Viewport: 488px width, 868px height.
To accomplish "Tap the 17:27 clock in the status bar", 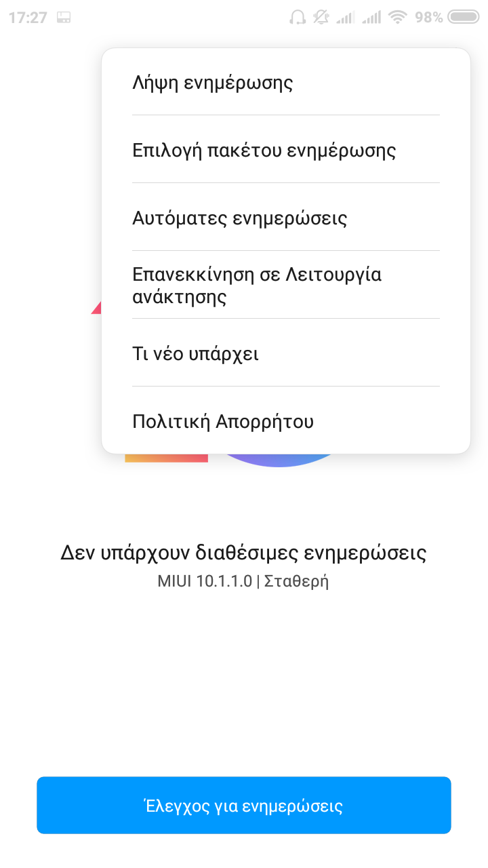I will pyautogui.click(x=28, y=18).
